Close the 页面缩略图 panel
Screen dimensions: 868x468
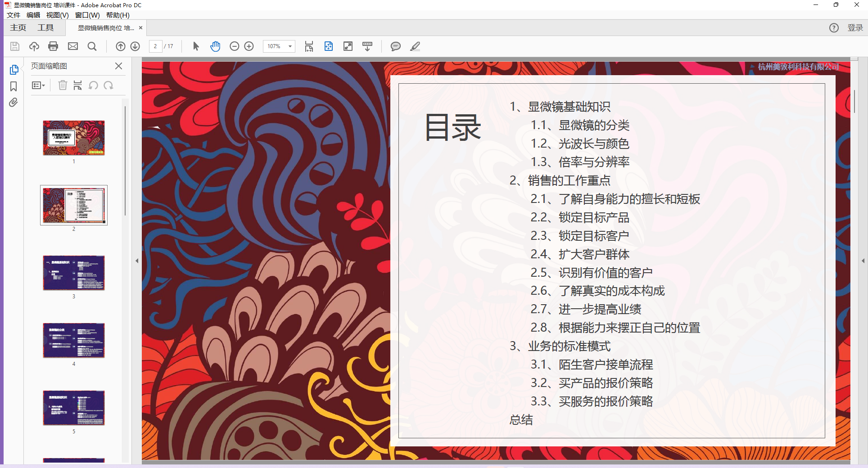(x=118, y=66)
